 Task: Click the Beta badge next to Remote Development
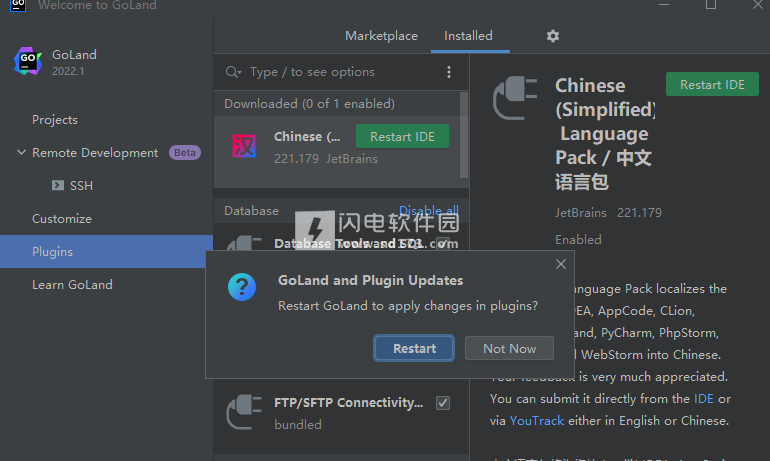(185, 153)
